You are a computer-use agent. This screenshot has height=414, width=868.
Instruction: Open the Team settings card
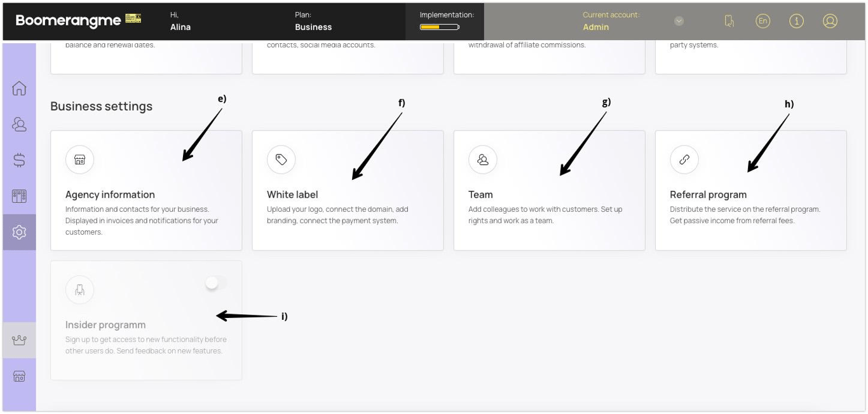549,191
